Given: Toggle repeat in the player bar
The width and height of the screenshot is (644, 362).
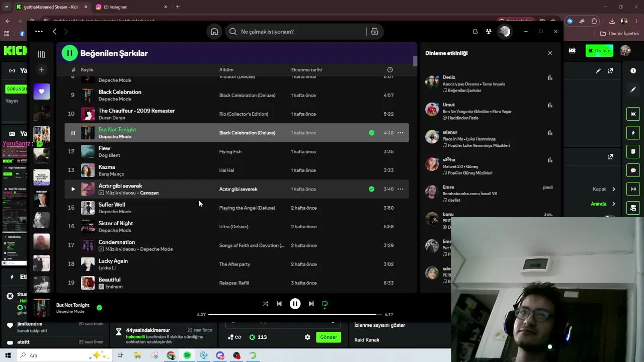Looking at the screenshot, I should 325,304.
